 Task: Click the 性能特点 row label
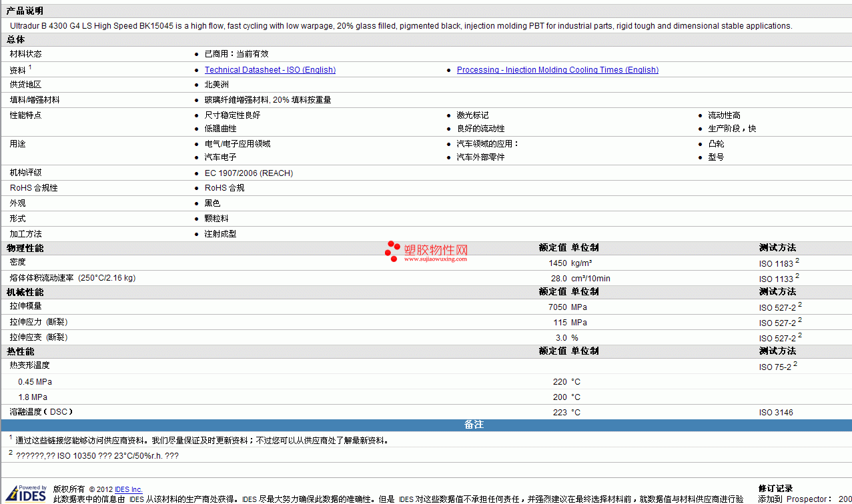[25, 115]
